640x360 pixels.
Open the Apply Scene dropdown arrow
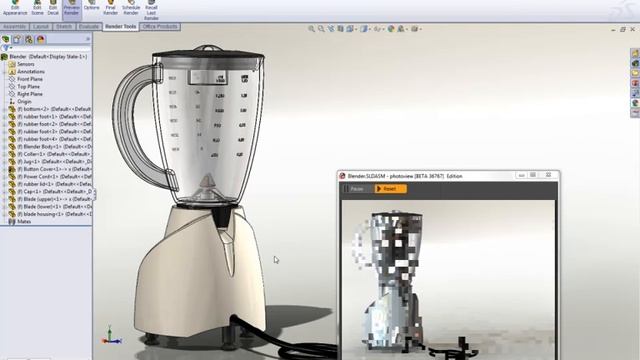(407, 29)
